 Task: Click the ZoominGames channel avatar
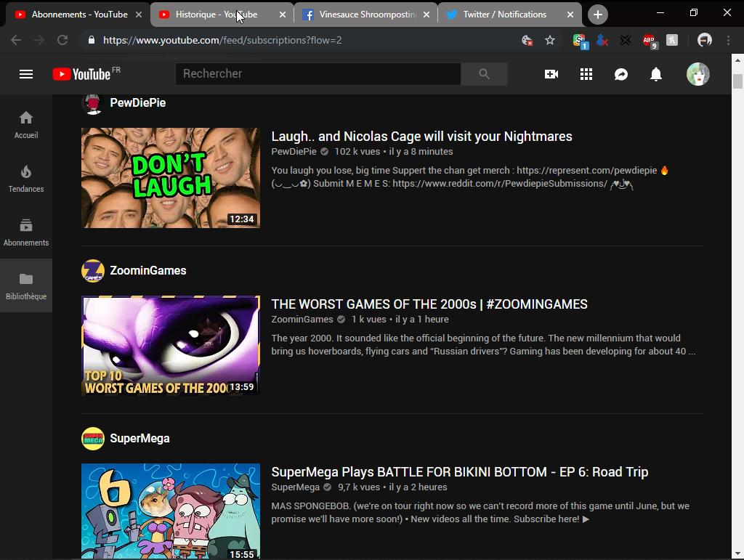click(93, 271)
